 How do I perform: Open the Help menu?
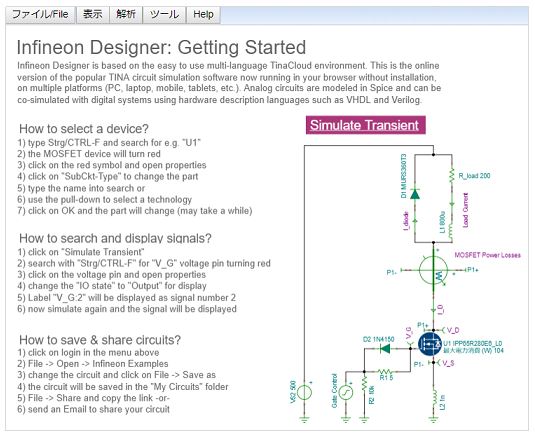[x=203, y=15]
